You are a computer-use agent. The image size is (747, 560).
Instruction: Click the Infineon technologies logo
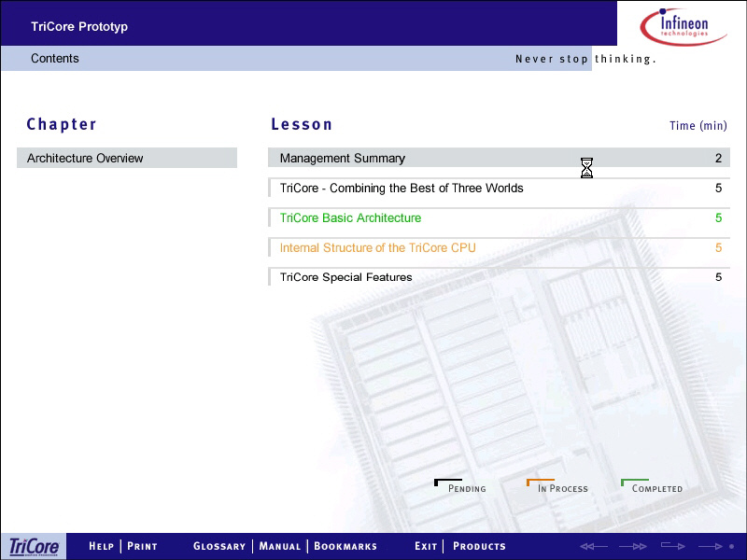click(x=684, y=26)
